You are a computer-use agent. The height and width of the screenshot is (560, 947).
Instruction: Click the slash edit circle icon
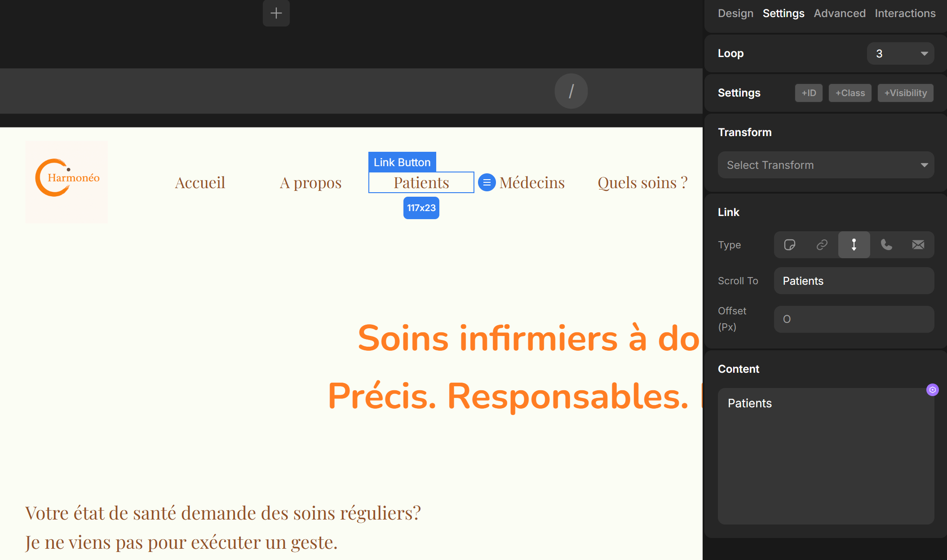click(571, 91)
